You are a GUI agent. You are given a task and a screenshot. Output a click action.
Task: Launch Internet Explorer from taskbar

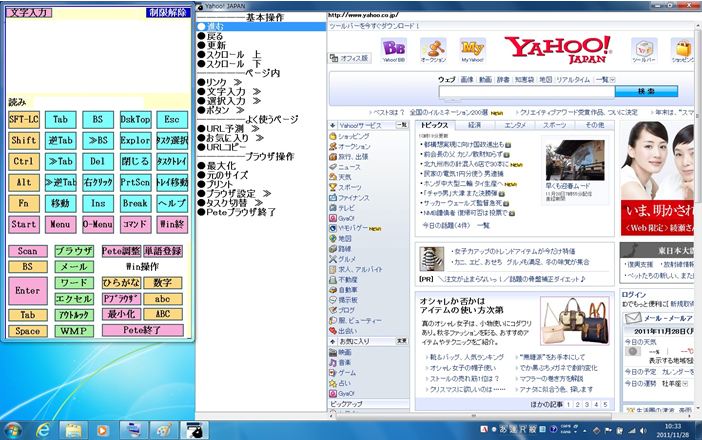click(x=43, y=430)
